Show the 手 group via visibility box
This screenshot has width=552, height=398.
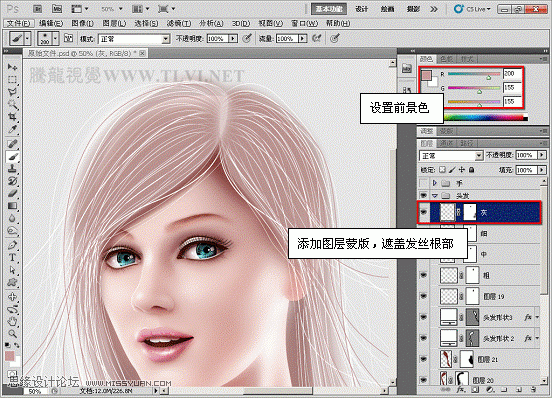(x=424, y=183)
